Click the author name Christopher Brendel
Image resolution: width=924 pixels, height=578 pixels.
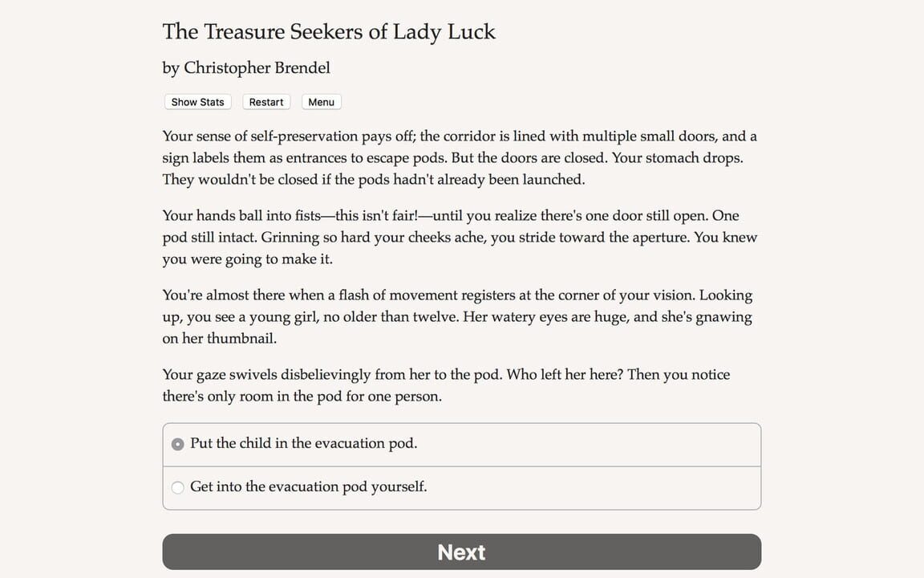pyautogui.click(x=245, y=68)
